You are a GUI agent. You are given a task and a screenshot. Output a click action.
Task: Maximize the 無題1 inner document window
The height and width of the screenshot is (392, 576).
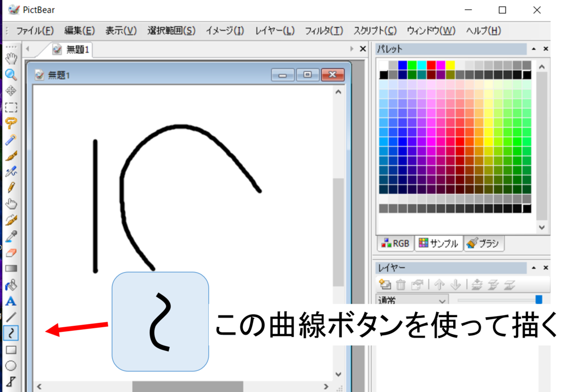308,74
